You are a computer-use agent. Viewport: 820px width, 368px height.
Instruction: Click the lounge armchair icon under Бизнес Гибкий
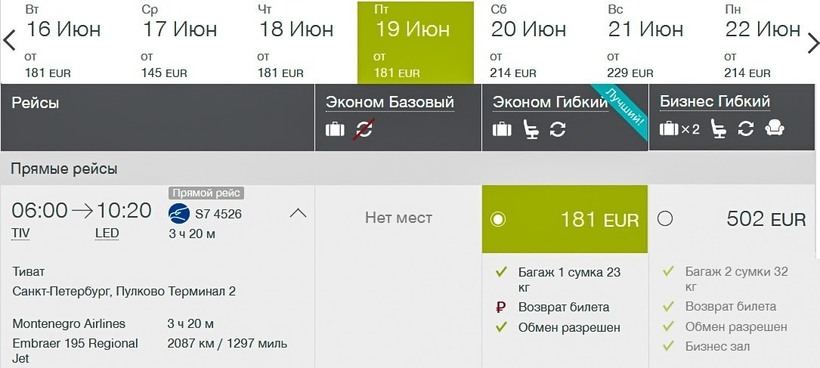pos(775,129)
